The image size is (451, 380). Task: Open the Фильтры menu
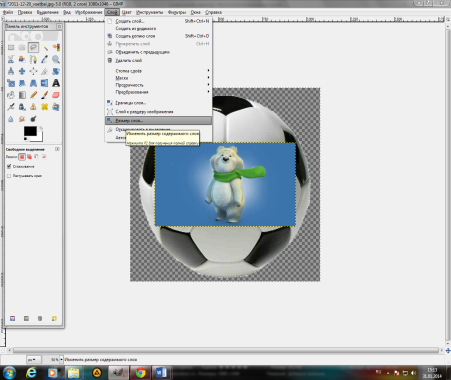tap(177, 12)
